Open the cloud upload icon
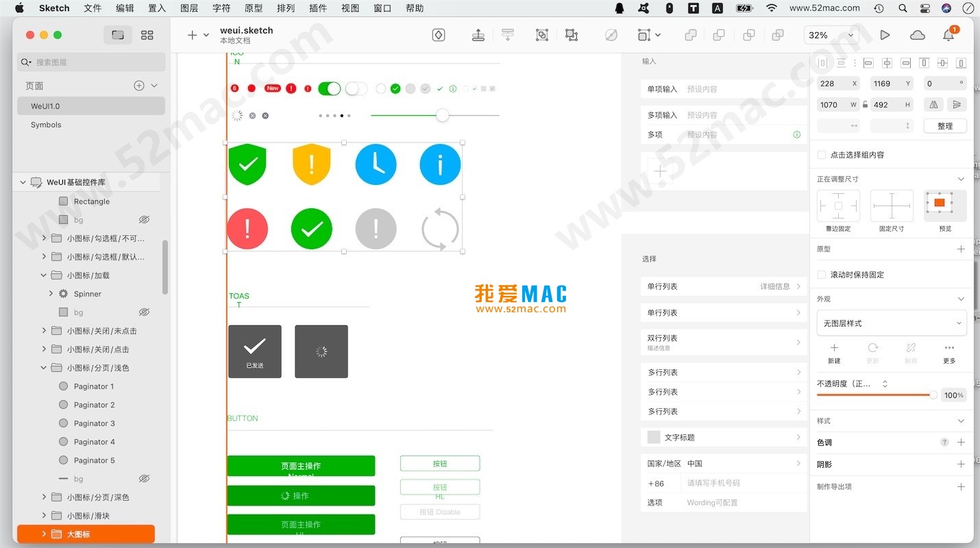 click(917, 35)
